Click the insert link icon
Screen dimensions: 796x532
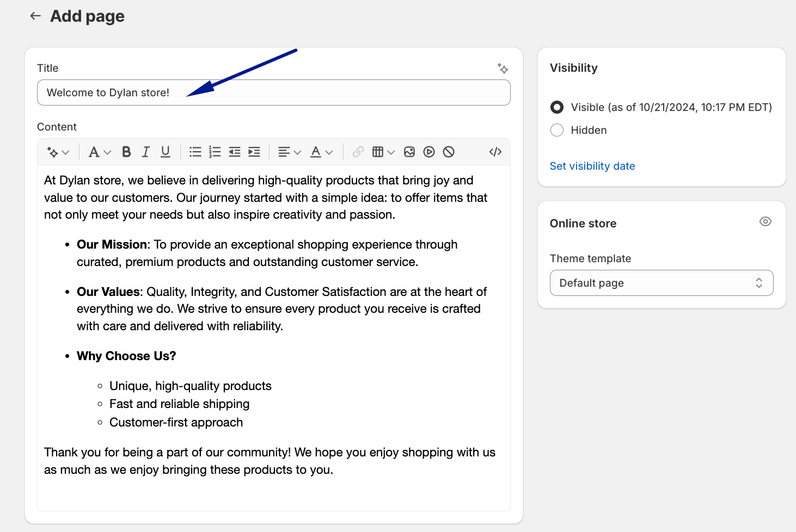coord(358,152)
